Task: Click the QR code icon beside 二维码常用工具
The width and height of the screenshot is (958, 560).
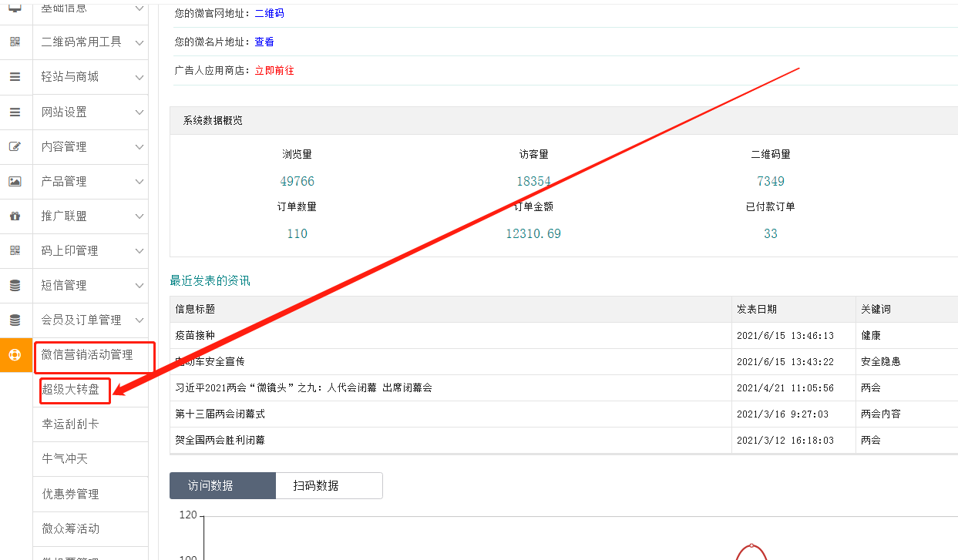Action: (15, 42)
